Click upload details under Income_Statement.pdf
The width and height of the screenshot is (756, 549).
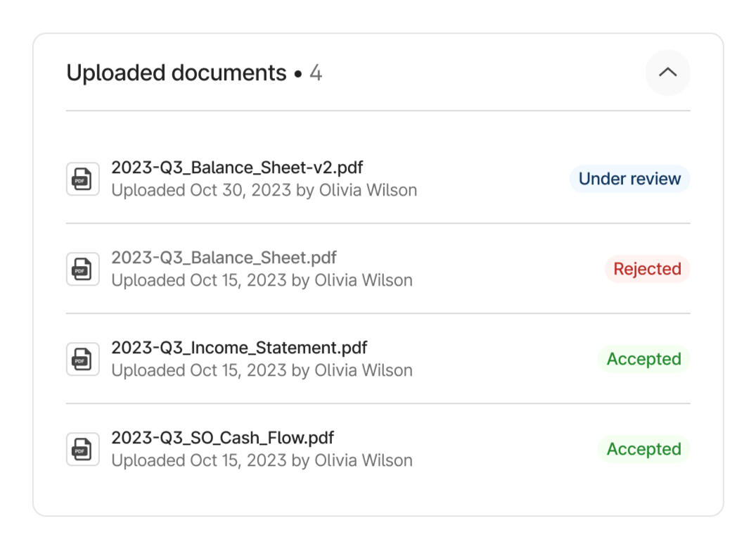262,370
